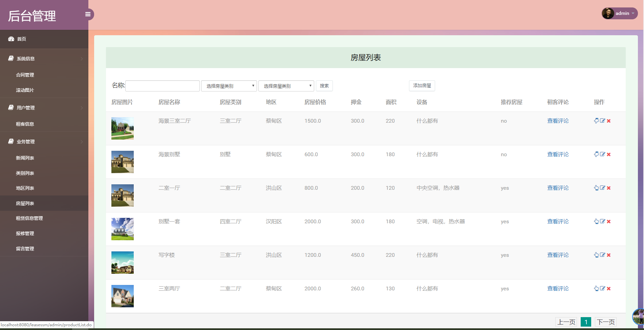Delete the 二室一厅 listing
Screen dimensions: 644x330
click(x=608, y=188)
